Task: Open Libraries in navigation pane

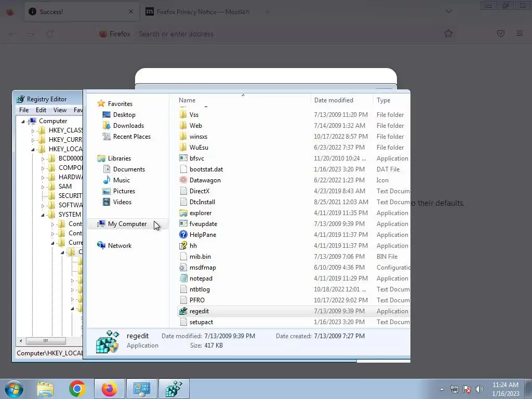Action: pyautogui.click(x=114, y=158)
